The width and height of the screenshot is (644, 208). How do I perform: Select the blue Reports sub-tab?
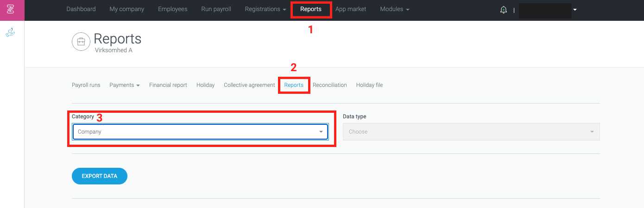(294, 85)
